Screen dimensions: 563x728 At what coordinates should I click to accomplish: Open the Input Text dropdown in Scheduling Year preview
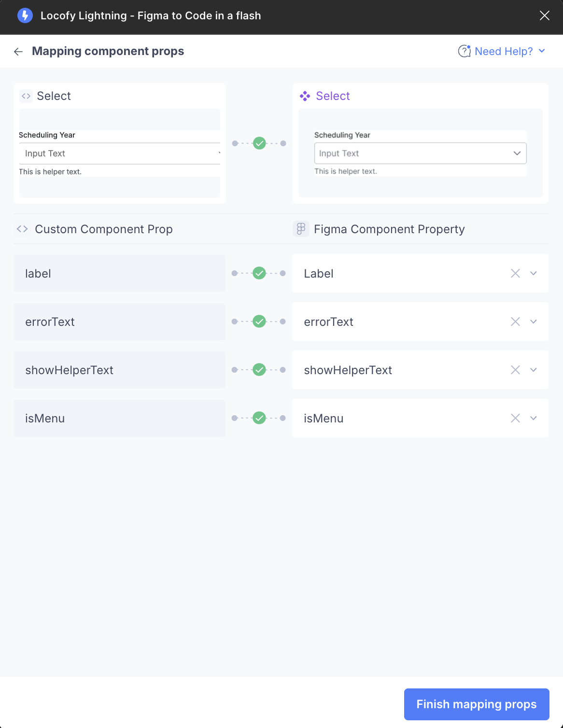point(517,153)
